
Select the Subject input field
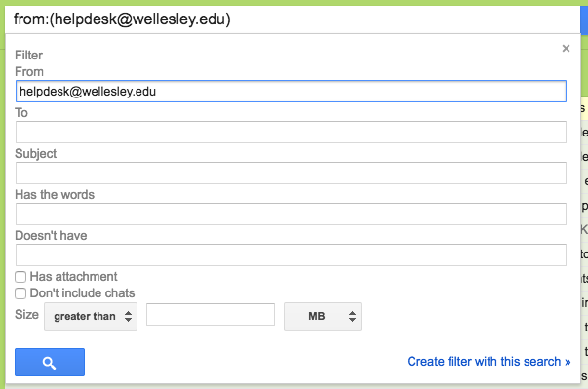[291, 173]
